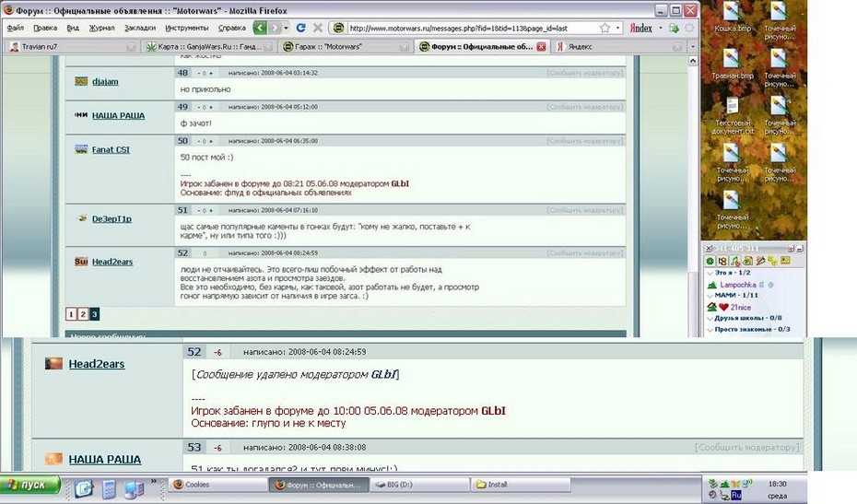Click the green Back navigation arrow
This screenshot has height=504, width=857.
(x=261, y=29)
